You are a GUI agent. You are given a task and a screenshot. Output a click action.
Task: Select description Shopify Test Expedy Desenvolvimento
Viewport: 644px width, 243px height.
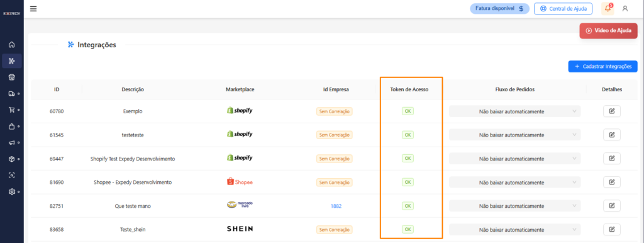tap(133, 159)
